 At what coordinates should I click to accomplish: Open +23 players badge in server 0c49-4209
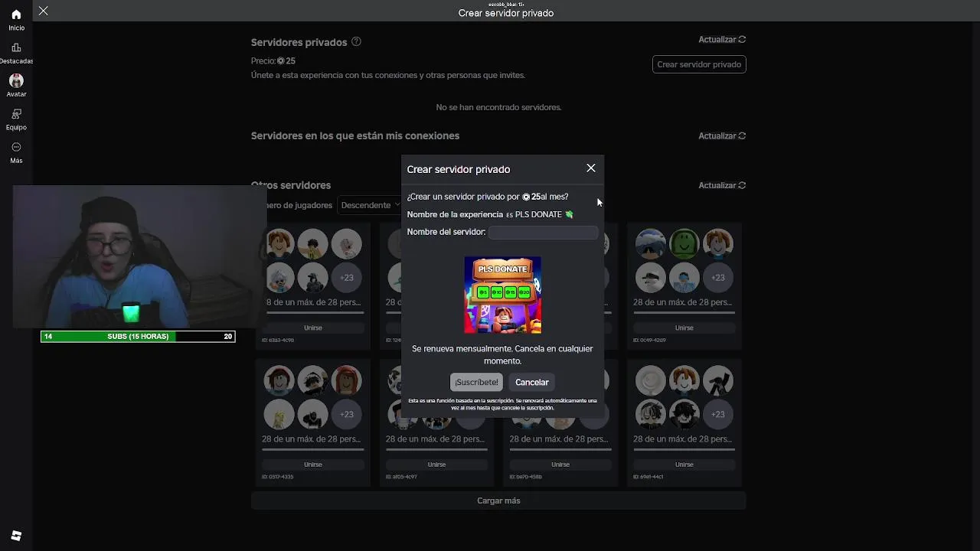tap(718, 278)
